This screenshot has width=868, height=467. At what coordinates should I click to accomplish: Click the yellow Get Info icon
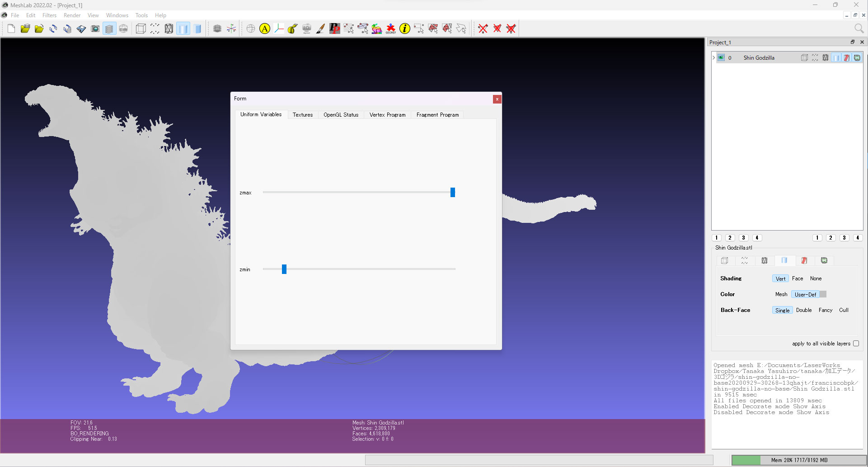click(405, 29)
